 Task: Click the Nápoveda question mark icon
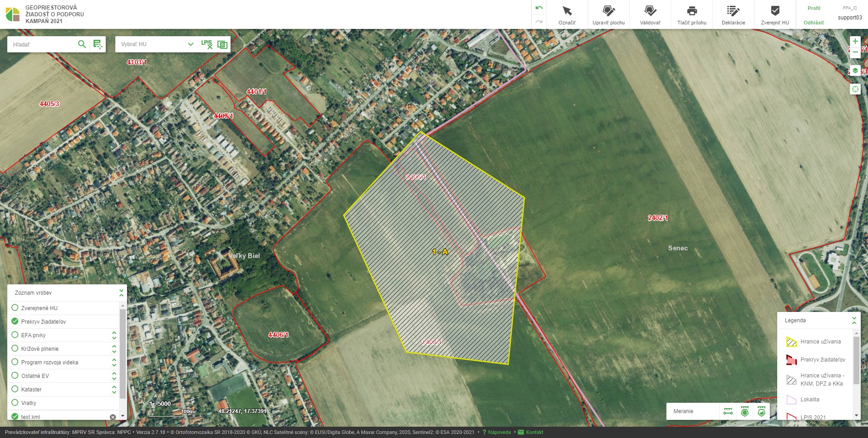point(484,432)
